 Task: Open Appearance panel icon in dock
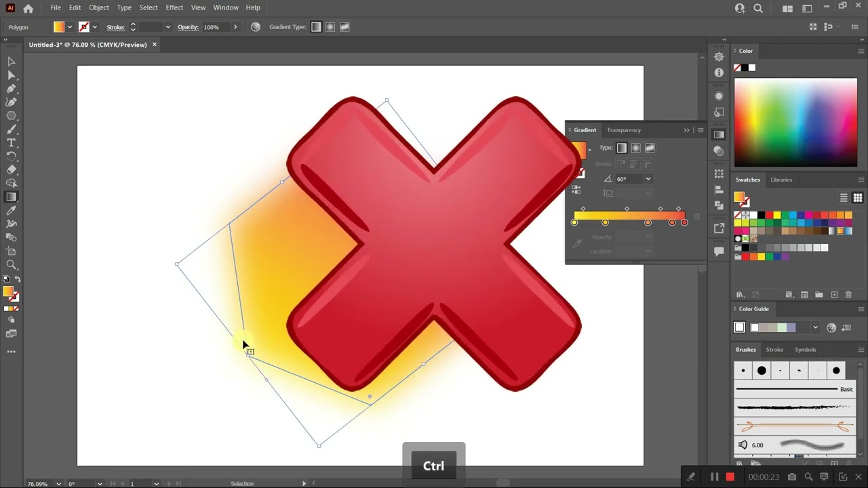pyautogui.click(x=719, y=96)
